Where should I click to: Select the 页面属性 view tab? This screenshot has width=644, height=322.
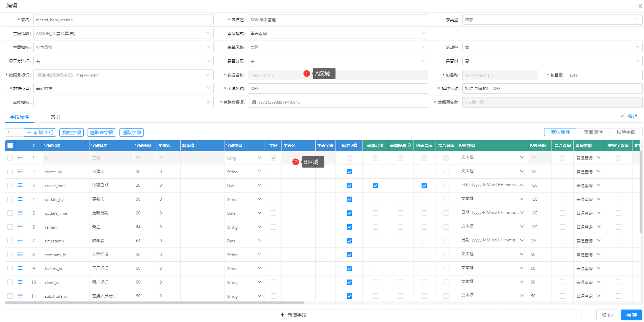pyautogui.click(x=593, y=132)
